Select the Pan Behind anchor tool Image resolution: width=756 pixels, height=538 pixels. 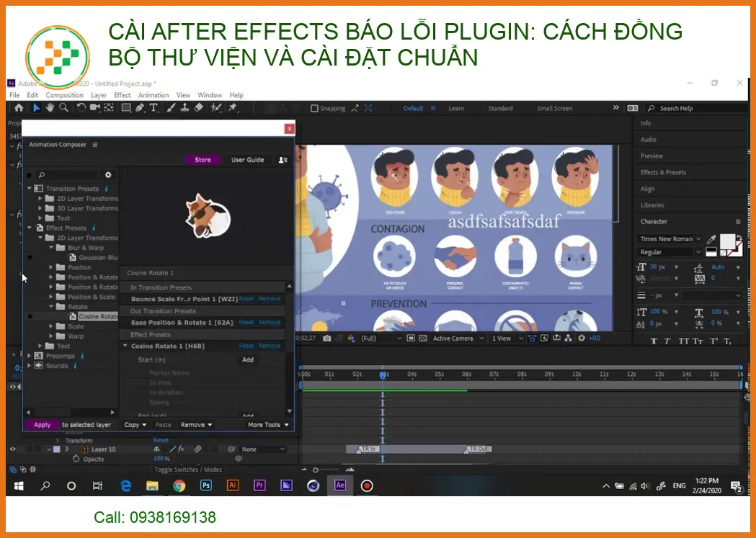tap(109, 108)
